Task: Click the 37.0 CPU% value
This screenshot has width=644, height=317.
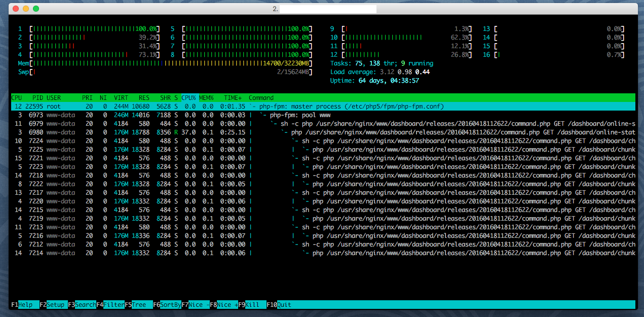Action: pyautogui.click(x=189, y=132)
